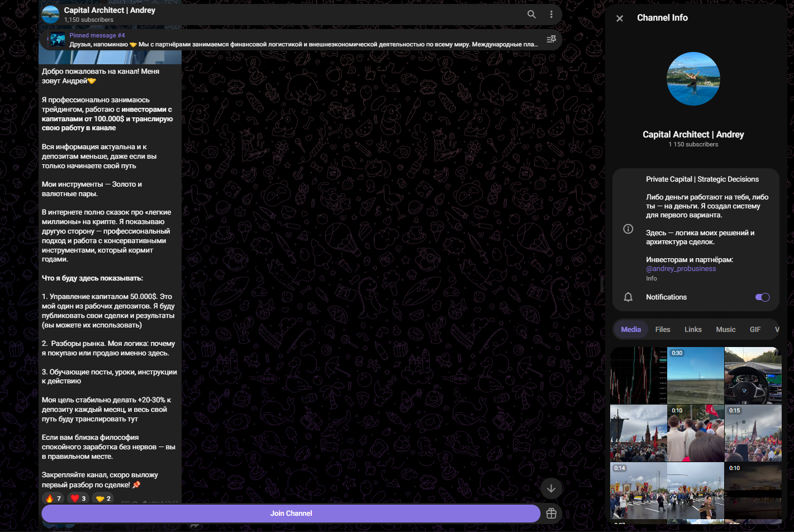
Task: Click the info circle icon in description
Action: (x=628, y=229)
